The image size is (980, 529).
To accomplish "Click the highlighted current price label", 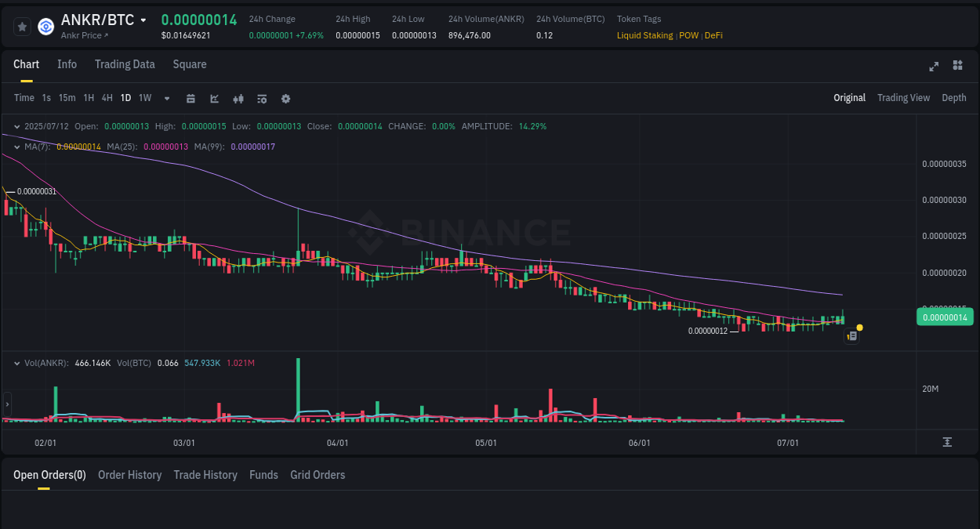I will [945, 316].
